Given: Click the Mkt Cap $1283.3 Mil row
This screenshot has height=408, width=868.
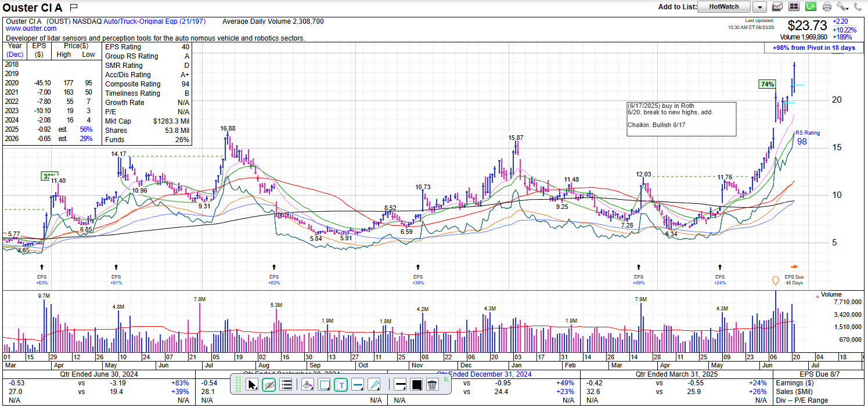Looking at the screenshot, I should click(147, 121).
